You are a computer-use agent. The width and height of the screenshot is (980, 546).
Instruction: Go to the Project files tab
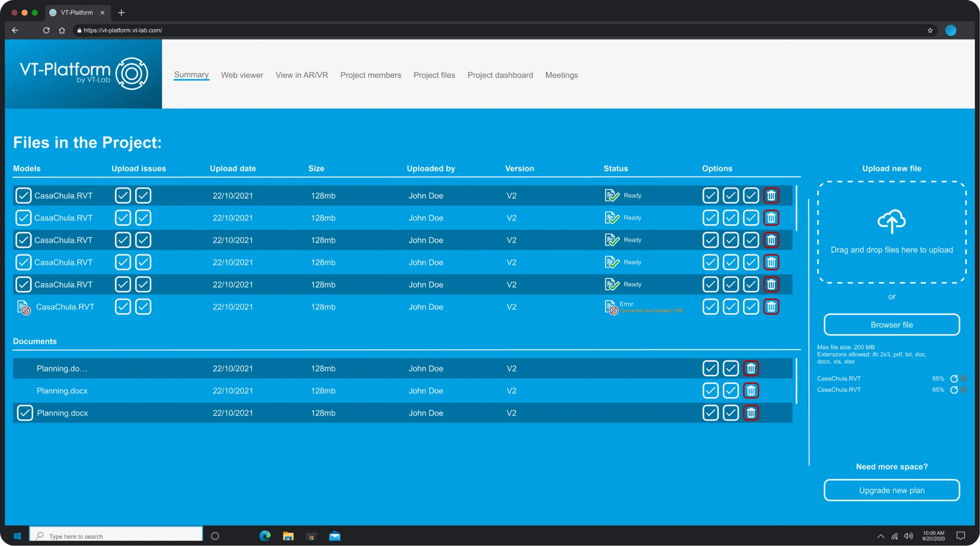(434, 75)
